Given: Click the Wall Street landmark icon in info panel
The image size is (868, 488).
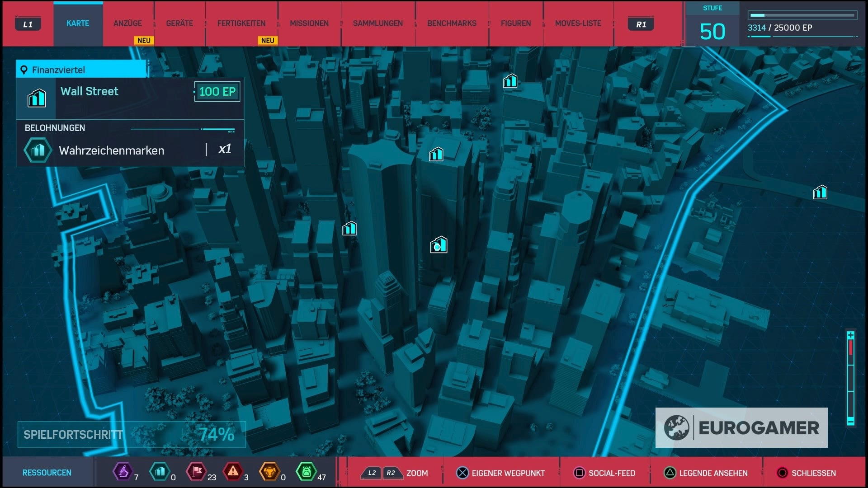Looking at the screenshot, I should coord(37,98).
